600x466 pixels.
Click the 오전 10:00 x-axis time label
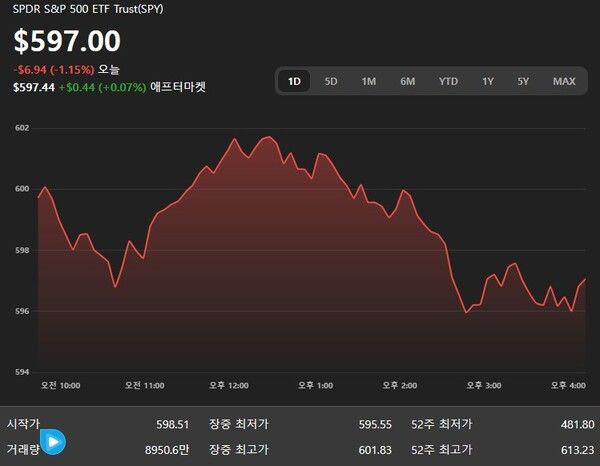click(x=60, y=385)
